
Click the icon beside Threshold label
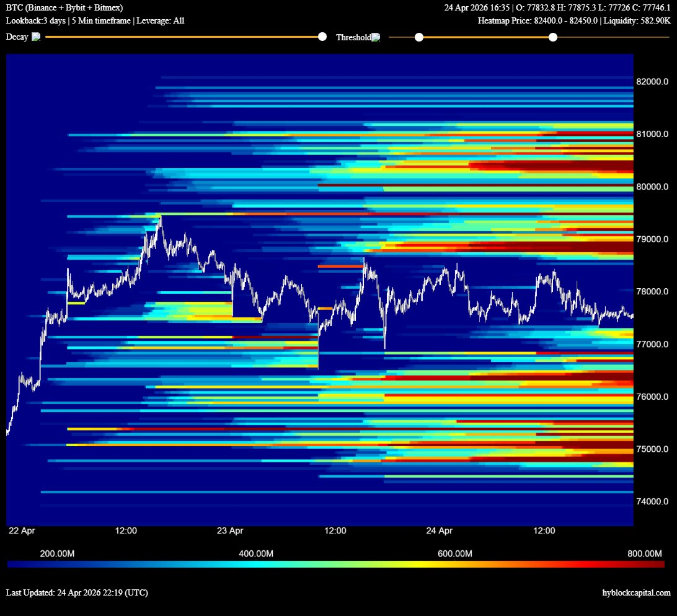click(376, 38)
